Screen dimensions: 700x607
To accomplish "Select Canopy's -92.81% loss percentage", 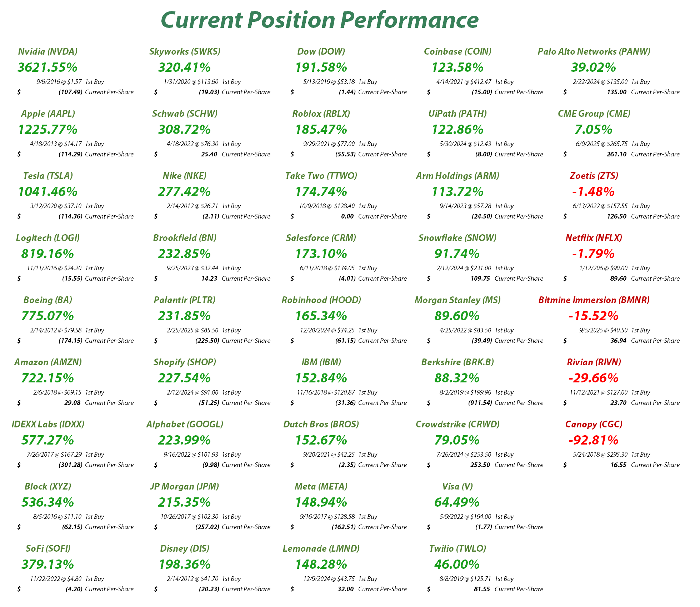I will pos(593,440).
